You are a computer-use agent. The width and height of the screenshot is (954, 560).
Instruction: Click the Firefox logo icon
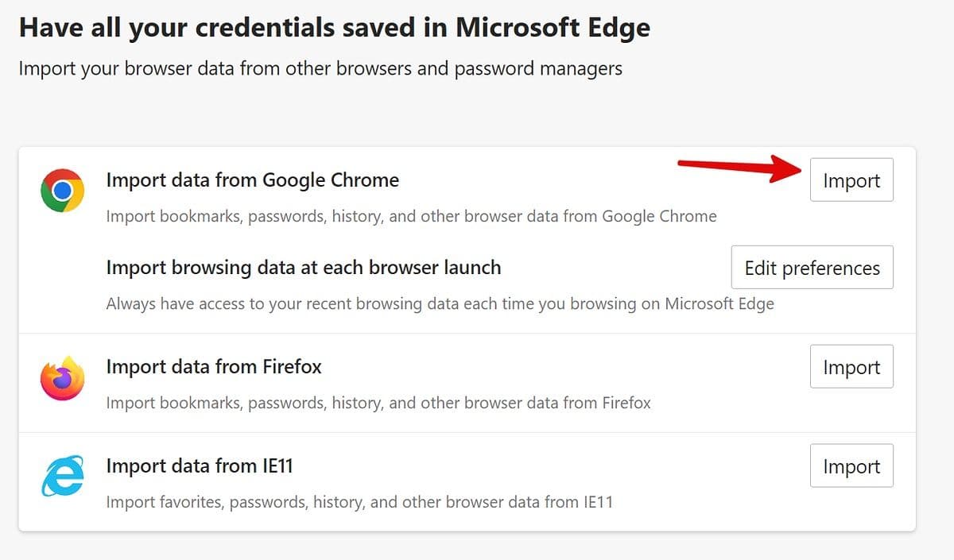(x=63, y=378)
